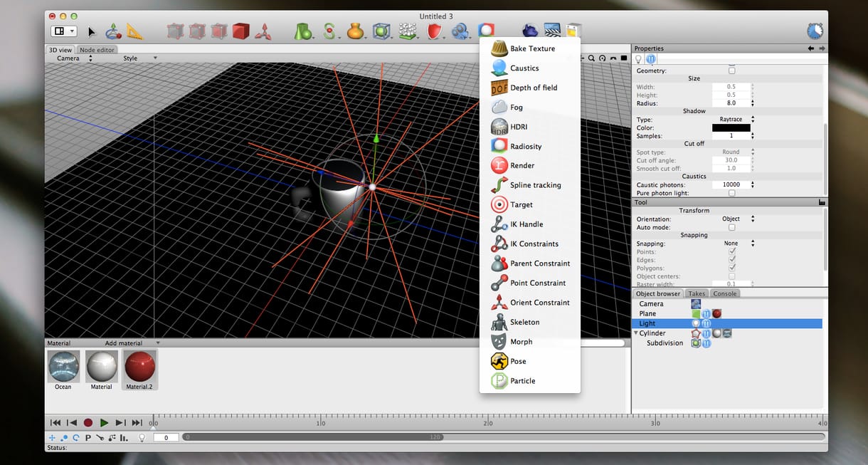Viewport: 868px width, 465px height.
Task: Click the Orient Constraint icon
Action: [x=499, y=303]
